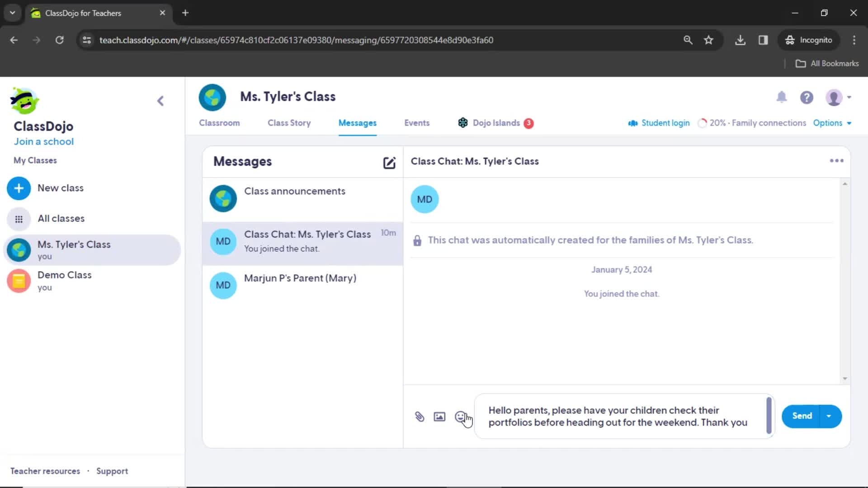Select the Messages tab

tap(357, 123)
